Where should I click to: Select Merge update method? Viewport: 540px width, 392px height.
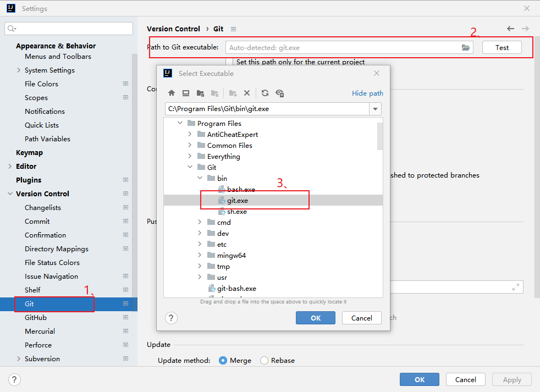pyautogui.click(x=223, y=360)
